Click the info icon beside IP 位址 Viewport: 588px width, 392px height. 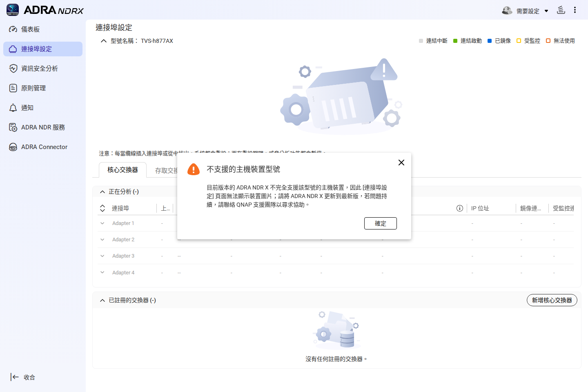click(460, 208)
